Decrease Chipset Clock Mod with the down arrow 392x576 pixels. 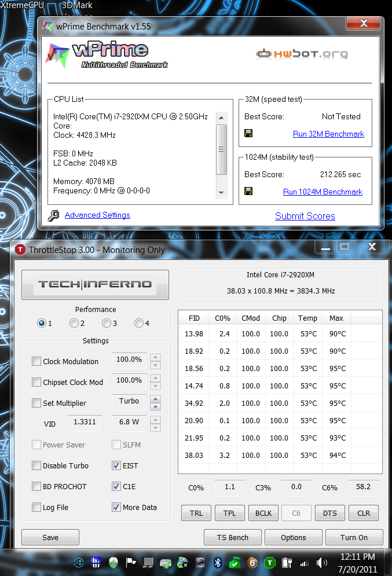click(155, 386)
